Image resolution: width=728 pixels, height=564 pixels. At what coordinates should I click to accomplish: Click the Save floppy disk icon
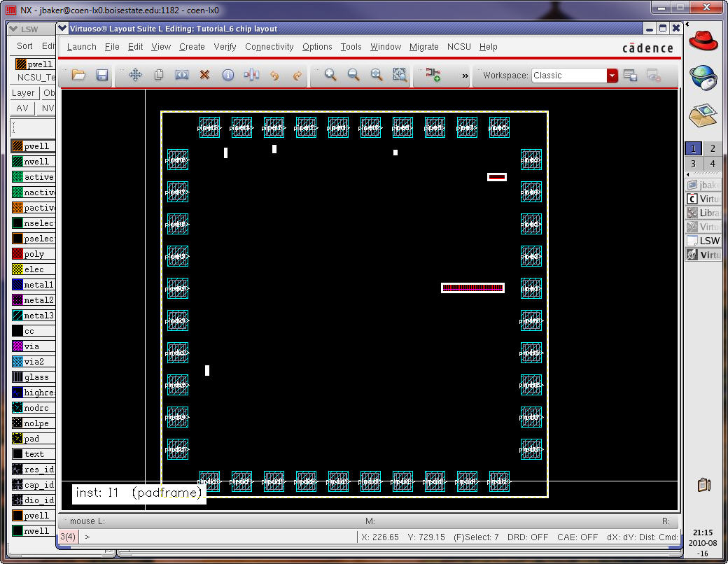102,75
